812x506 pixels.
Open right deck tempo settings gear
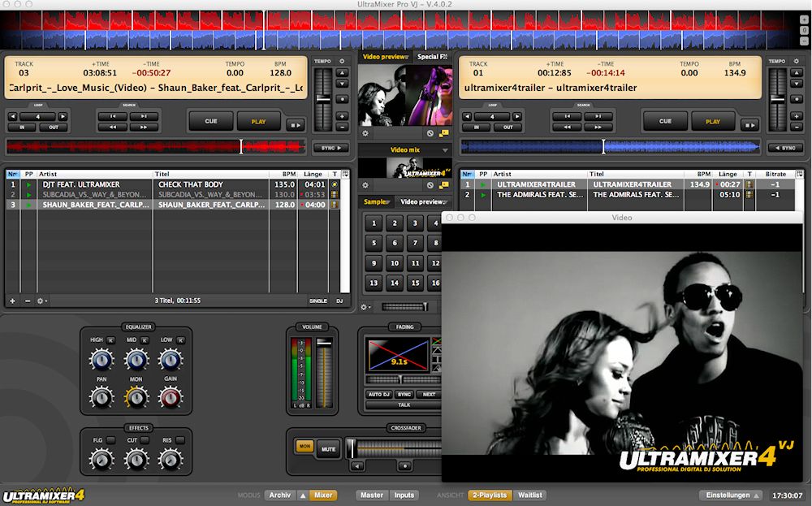pos(797,61)
